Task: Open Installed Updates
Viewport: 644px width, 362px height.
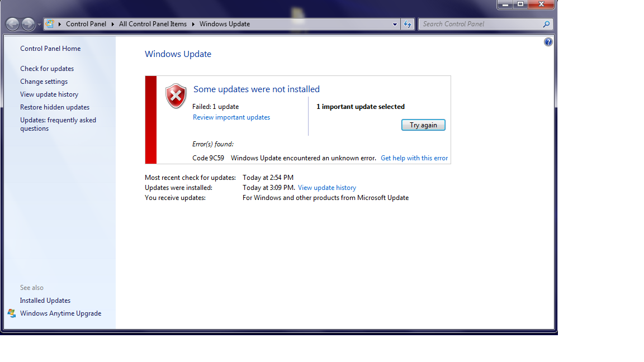Action: pos(45,301)
